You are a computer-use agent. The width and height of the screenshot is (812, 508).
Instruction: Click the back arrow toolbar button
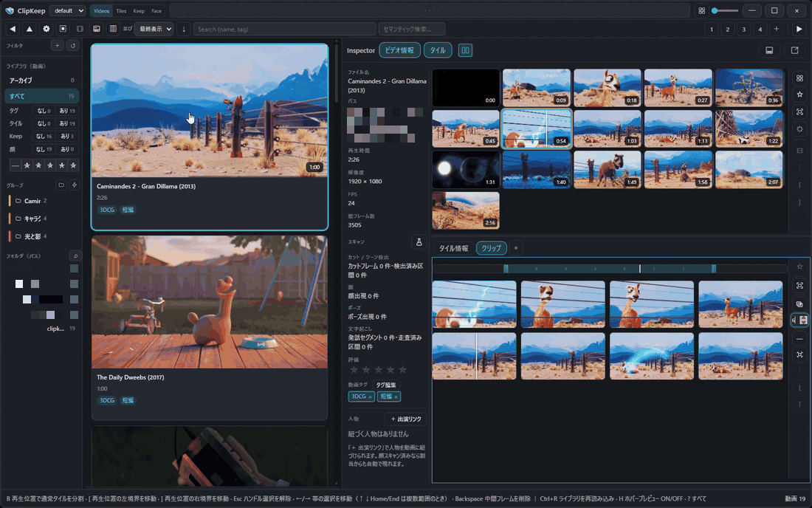(13, 29)
